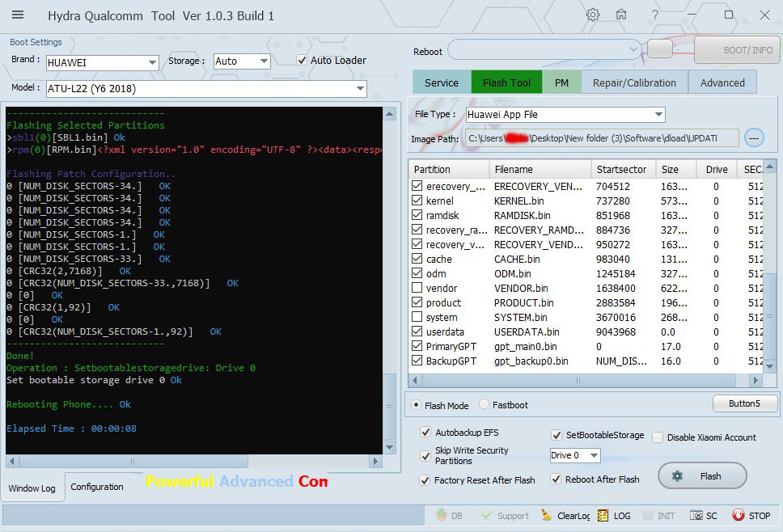
Task: Expand the Brand dropdown showing HUAWEI
Action: (152, 62)
